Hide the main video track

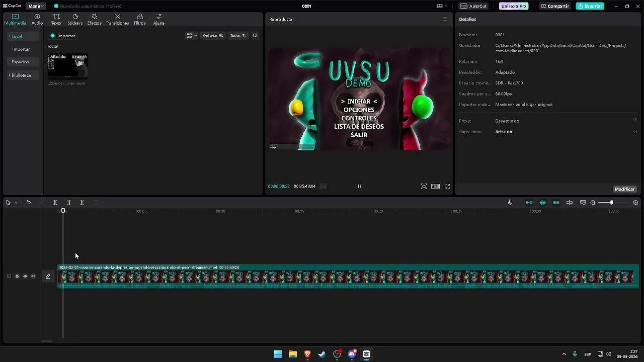click(x=25, y=276)
